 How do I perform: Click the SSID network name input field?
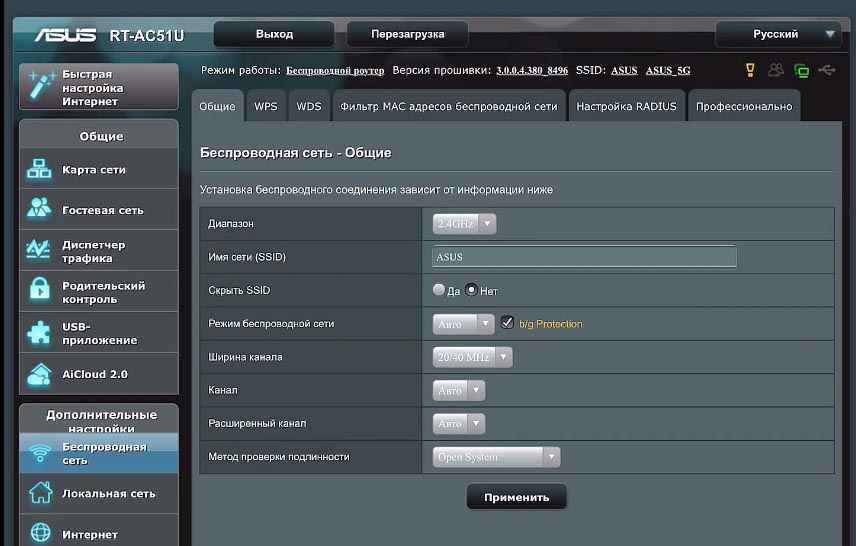coord(584,257)
